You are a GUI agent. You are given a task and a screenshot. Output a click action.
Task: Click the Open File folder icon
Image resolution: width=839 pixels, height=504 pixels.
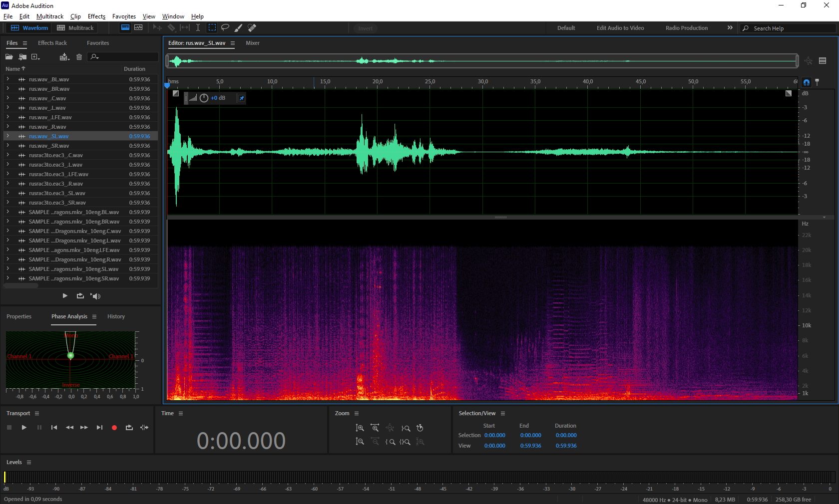tap(9, 57)
